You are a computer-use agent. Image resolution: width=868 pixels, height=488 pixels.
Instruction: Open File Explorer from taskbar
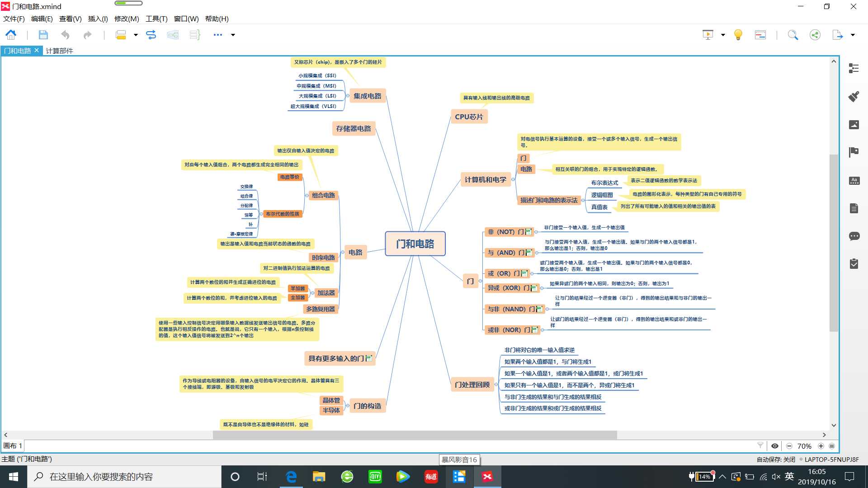click(319, 477)
